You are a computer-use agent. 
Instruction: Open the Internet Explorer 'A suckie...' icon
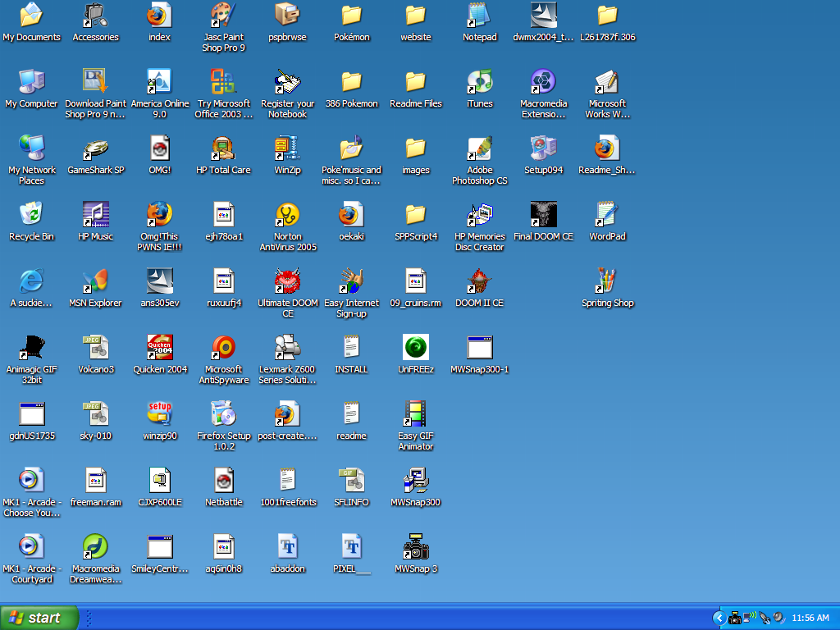click(32, 281)
